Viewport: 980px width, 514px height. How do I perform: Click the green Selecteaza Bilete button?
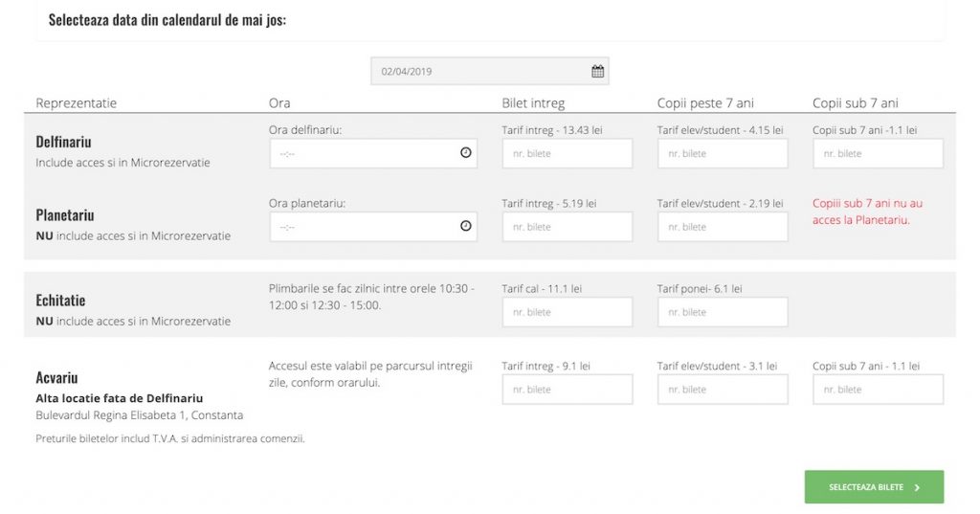point(874,487)
